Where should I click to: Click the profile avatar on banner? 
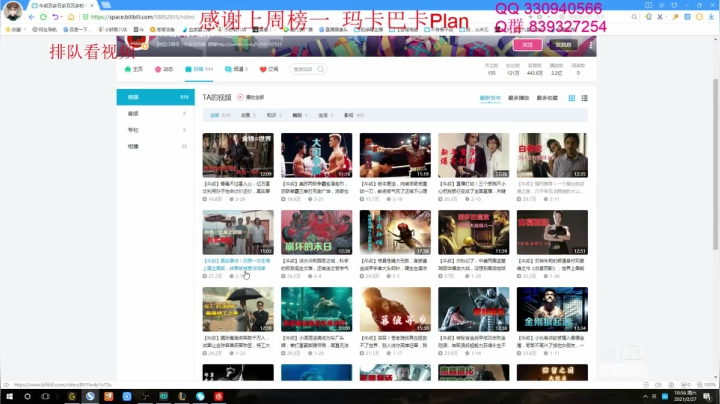(x=136, y=41)
